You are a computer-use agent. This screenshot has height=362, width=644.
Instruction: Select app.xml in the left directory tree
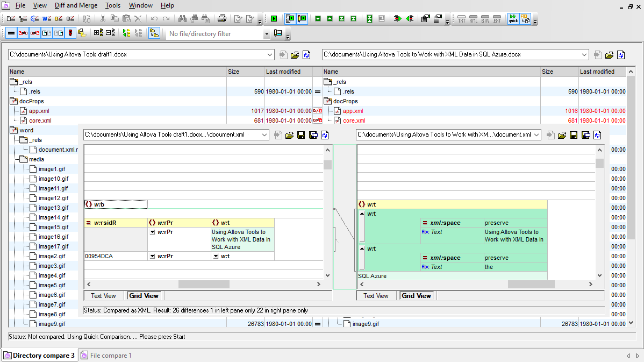[39, 111]
